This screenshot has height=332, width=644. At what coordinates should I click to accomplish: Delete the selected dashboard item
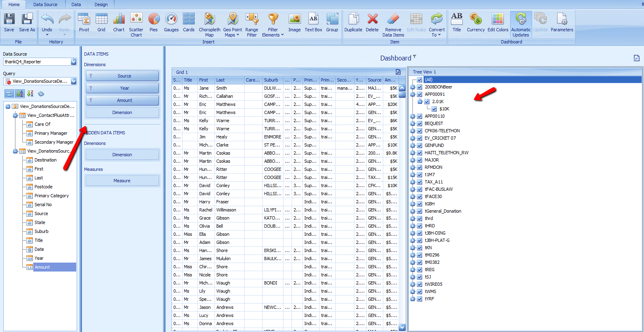click(372, 23)
